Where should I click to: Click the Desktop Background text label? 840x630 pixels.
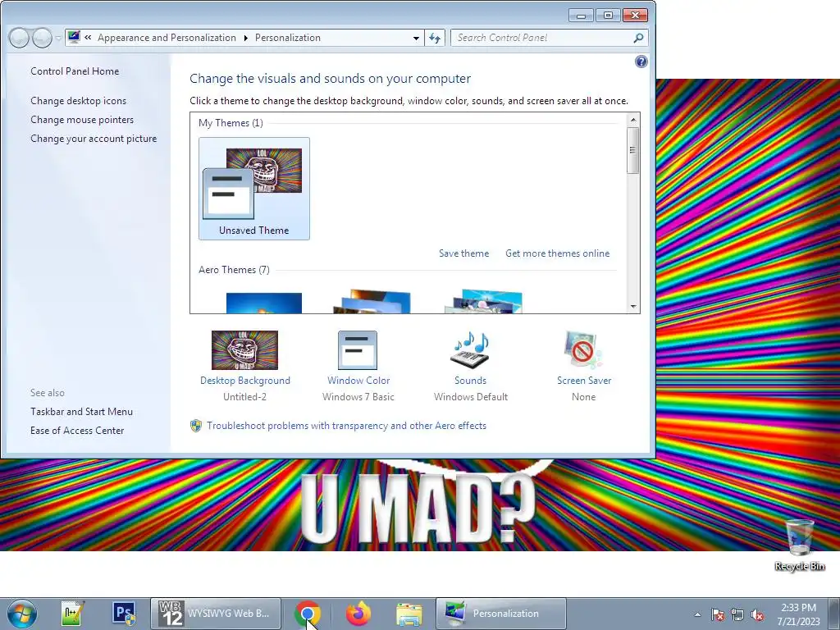244,381
